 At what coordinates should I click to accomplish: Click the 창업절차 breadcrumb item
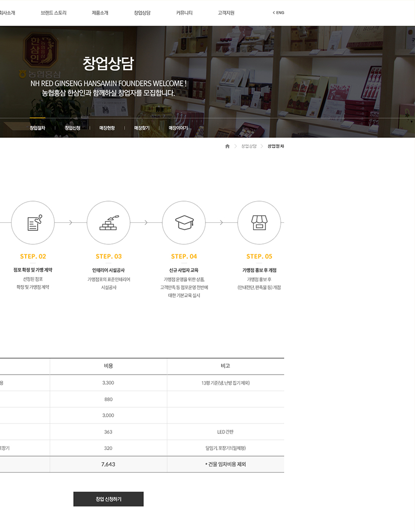point(276,146)
